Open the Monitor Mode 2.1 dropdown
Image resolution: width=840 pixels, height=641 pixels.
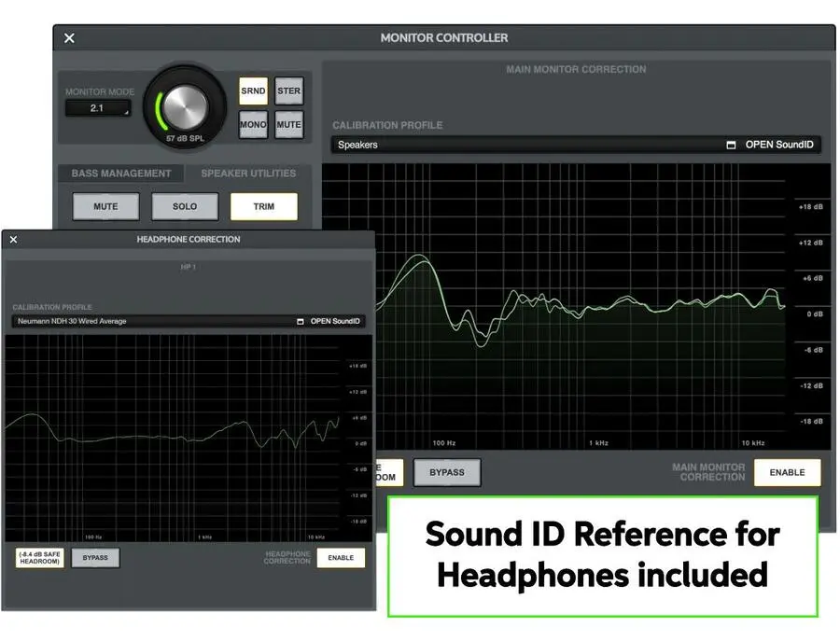click(x=97, y=108)
